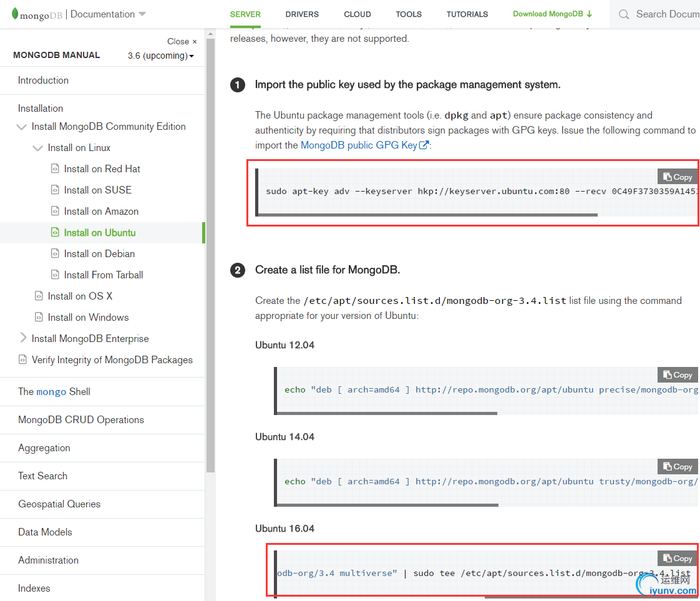
Task: Click page icon beside Install on Debian
Action: point(55,253)
